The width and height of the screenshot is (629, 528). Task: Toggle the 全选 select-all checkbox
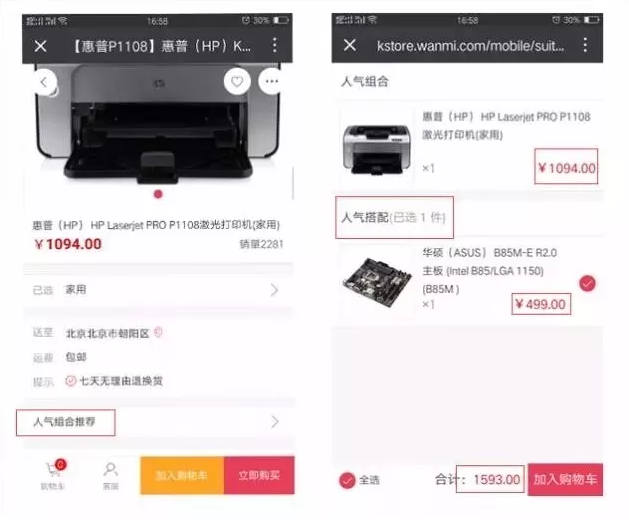pyautogui.click(x=347, y=480)
